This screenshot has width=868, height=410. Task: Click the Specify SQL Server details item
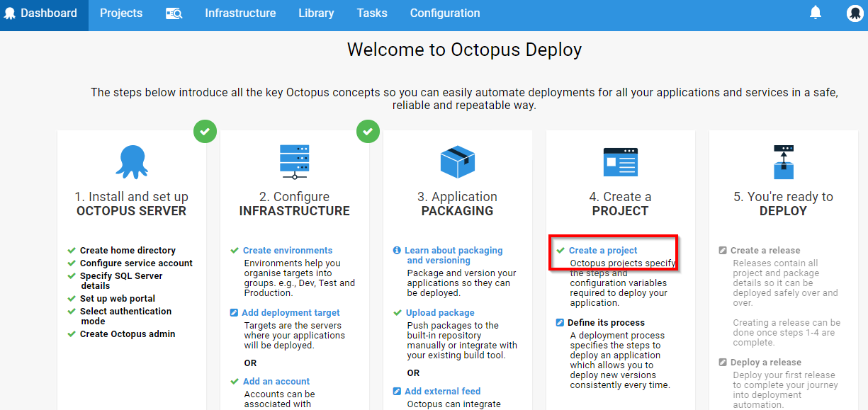(121, 281)
